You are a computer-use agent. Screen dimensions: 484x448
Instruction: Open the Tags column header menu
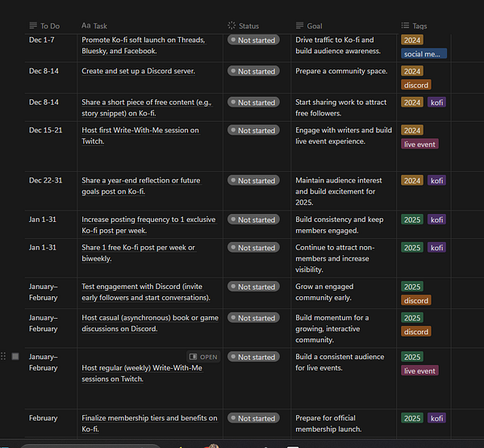[421, 26]
